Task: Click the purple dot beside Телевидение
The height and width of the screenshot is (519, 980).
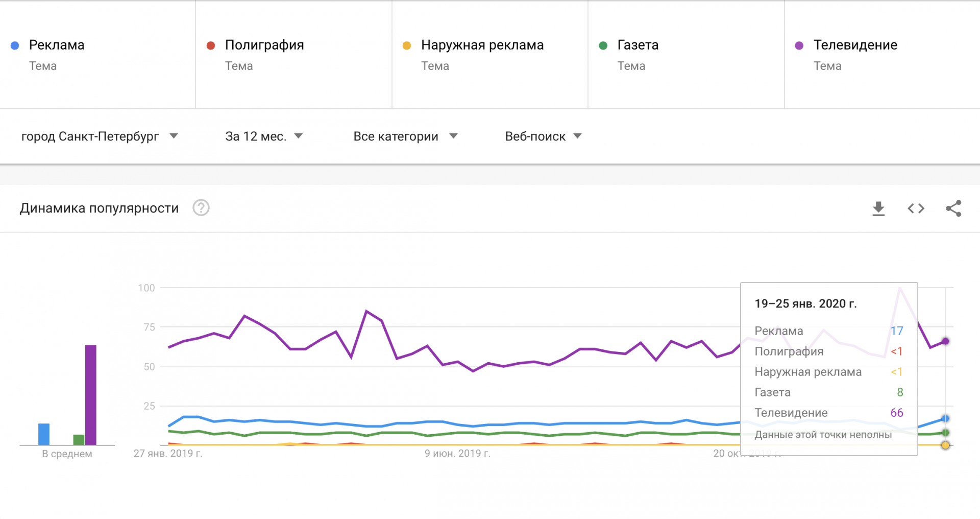Action: [x=799, y=45]
